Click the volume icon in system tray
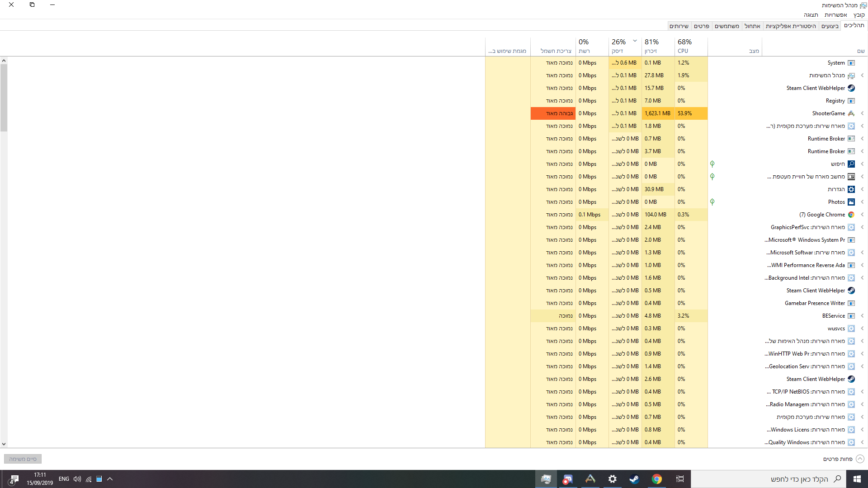 tap(77, 479)
